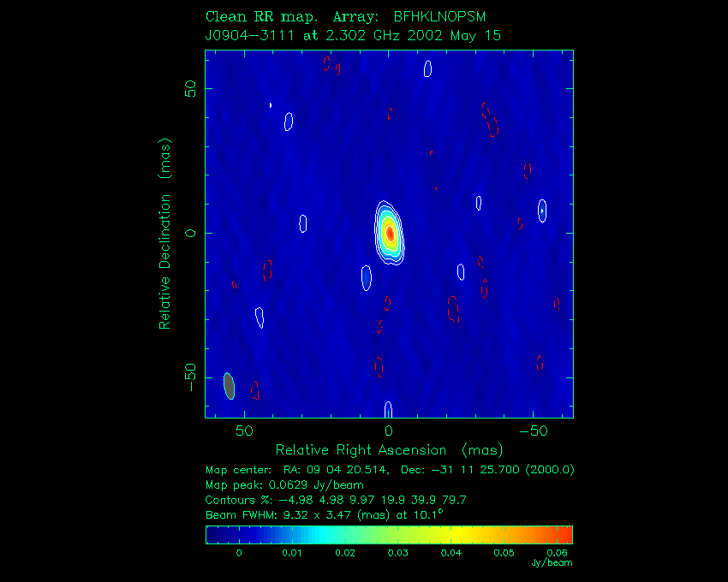Select the 'Clean RR map.' title text
The height and width of the screenshot is (582, 728).
[262, 17]
